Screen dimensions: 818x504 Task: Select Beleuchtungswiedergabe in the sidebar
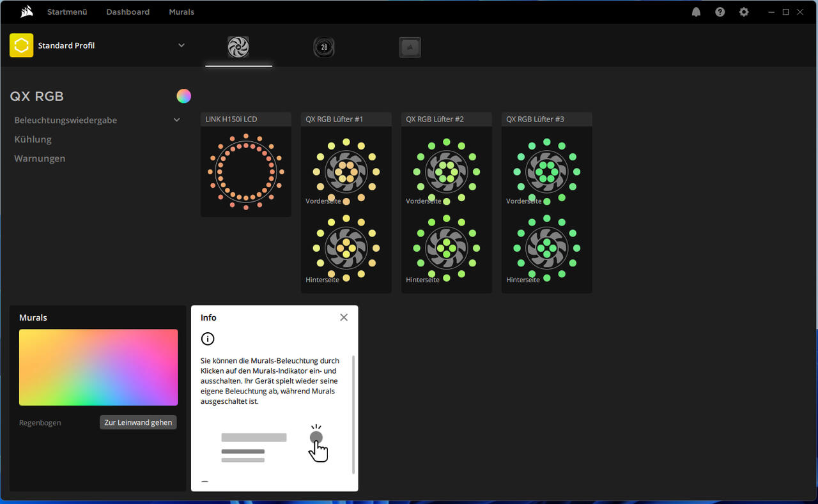pyautogui.click(x=66, y=120)
